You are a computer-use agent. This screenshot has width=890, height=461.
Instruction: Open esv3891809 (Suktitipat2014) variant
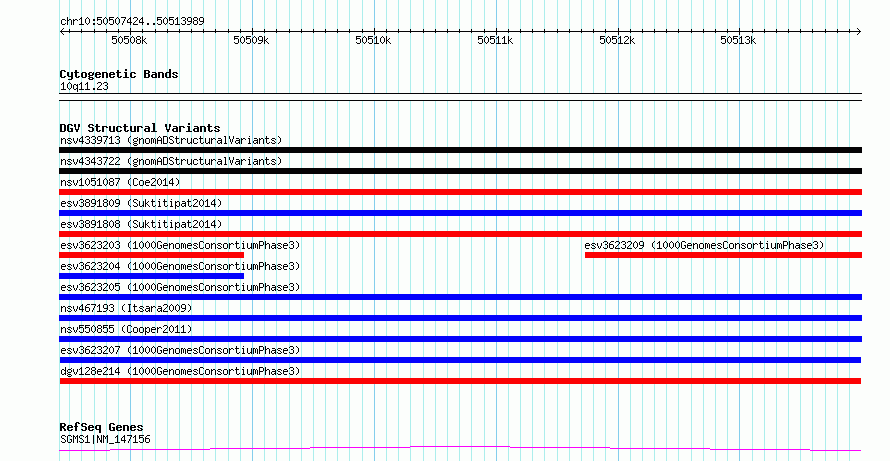click(141, 203)
